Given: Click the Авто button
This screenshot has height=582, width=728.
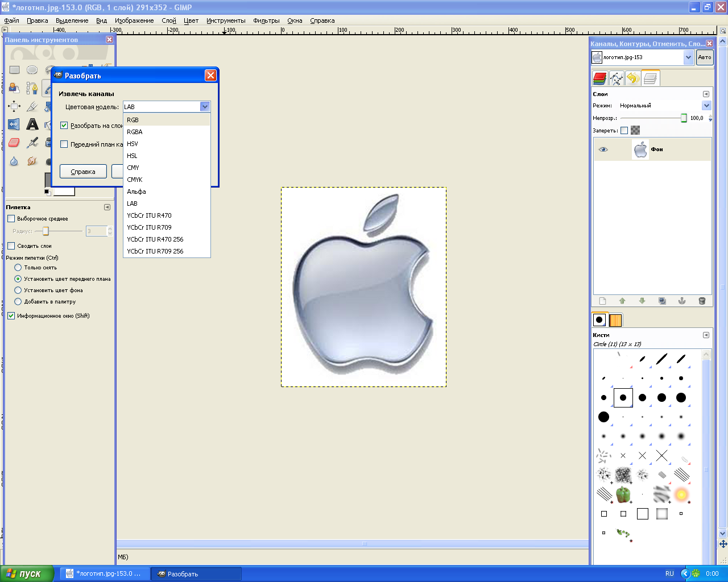Looking at the screenshot, I should pos(705,57).
